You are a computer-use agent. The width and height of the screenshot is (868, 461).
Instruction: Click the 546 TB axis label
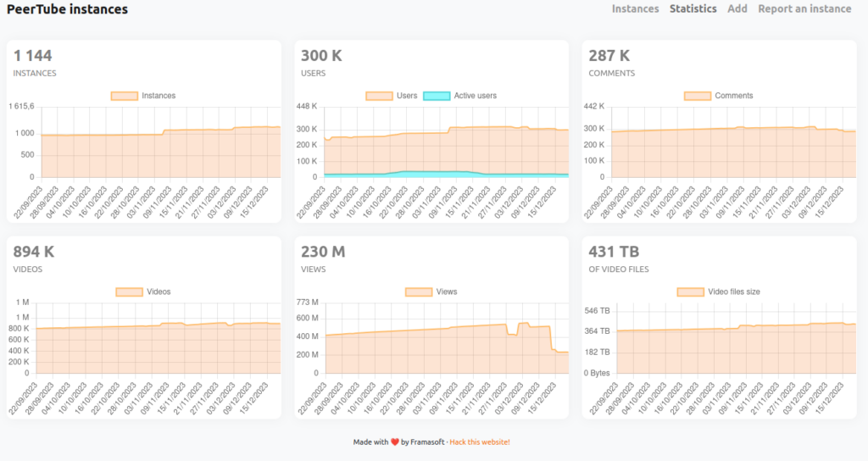tap(597, 311)
